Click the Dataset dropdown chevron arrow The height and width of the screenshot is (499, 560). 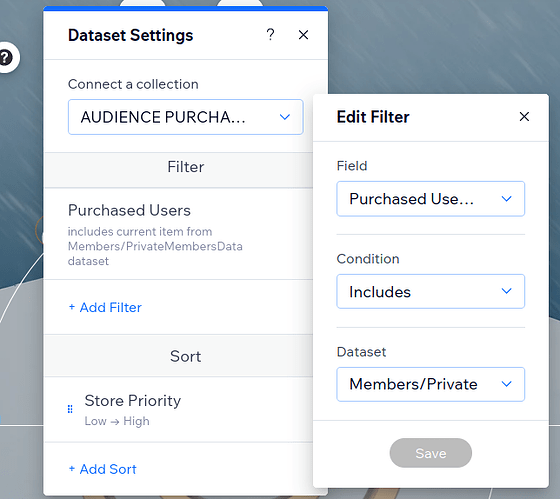(506, 384)
